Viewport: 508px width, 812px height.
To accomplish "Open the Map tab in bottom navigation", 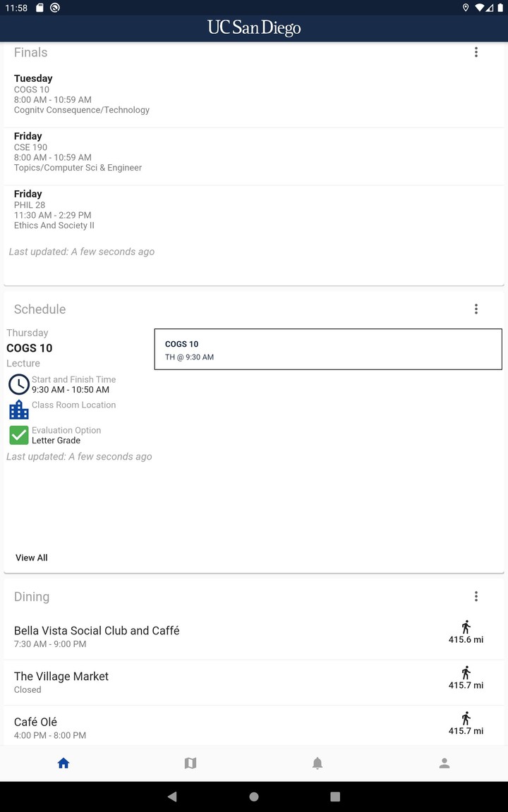I will 190,763.
